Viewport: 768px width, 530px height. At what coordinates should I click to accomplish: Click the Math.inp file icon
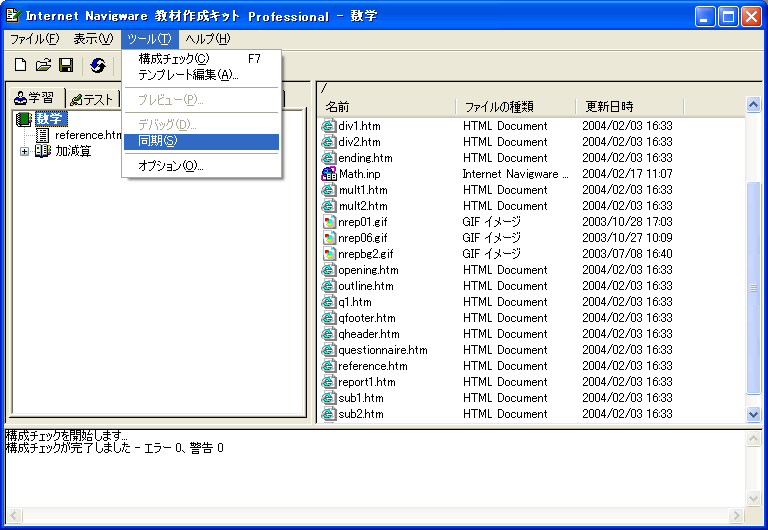tap(329, 174)
